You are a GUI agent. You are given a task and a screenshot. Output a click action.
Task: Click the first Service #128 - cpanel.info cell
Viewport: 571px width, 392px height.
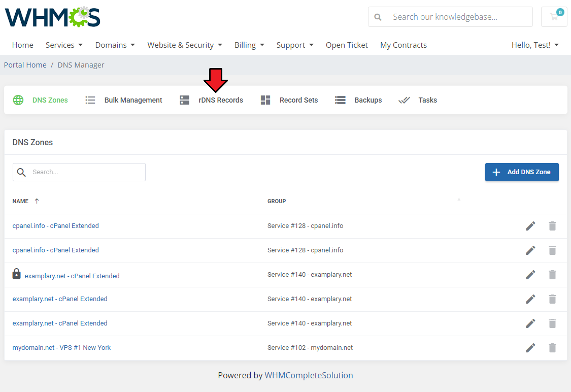coord(305,226)
